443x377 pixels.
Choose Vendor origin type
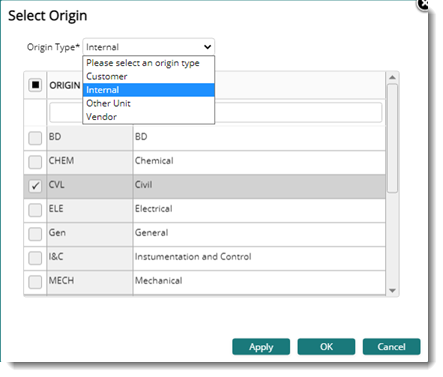(148, 117)
